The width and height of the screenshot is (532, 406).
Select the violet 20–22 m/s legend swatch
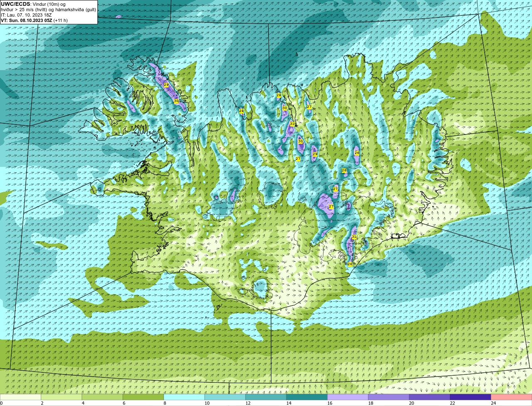click(x=430, y=397)
